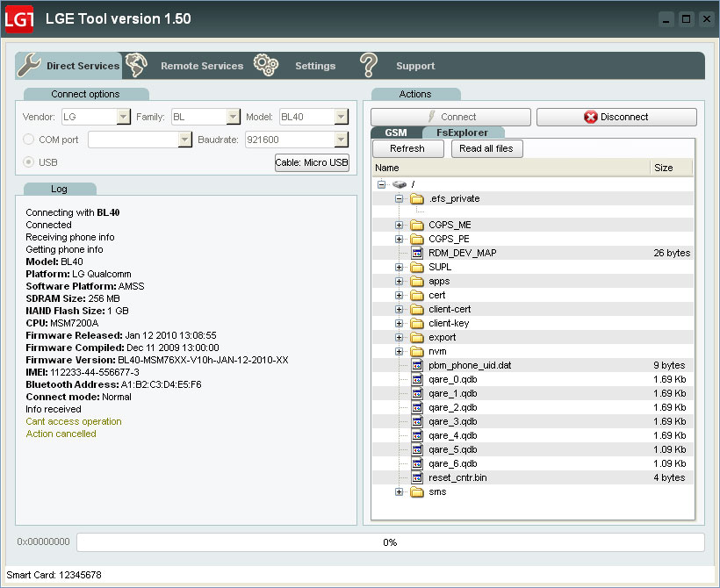This screenshot has width=720, height=588.
Task: Click the client-key folder icon
Action: tap(416, 324)
